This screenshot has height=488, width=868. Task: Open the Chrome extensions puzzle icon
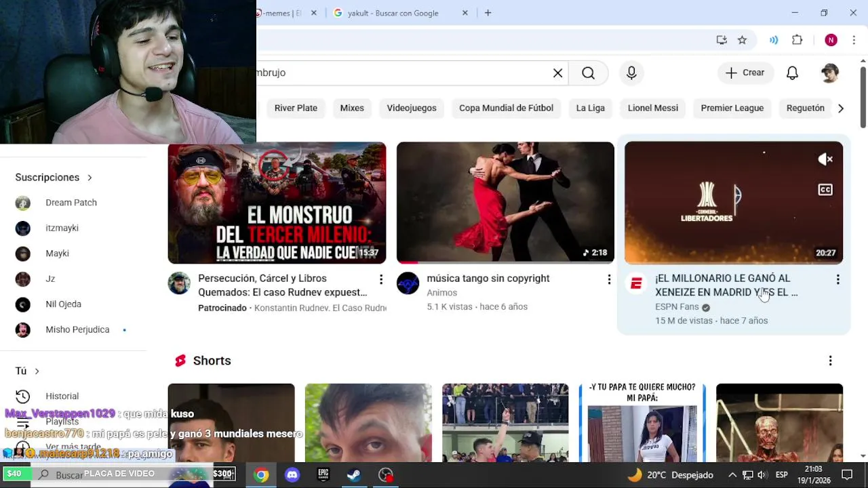point(797,40)
